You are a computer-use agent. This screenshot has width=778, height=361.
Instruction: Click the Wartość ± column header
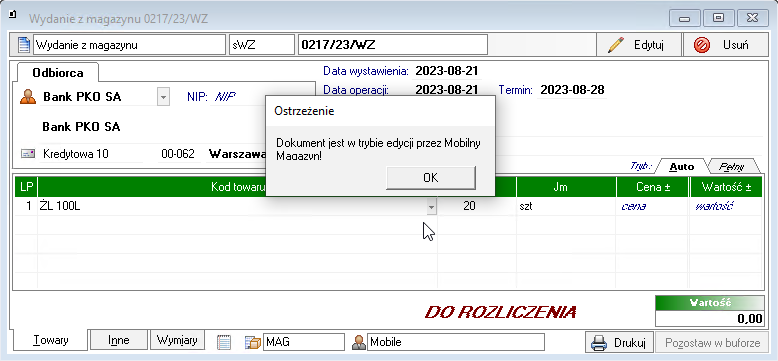(726, 187)
